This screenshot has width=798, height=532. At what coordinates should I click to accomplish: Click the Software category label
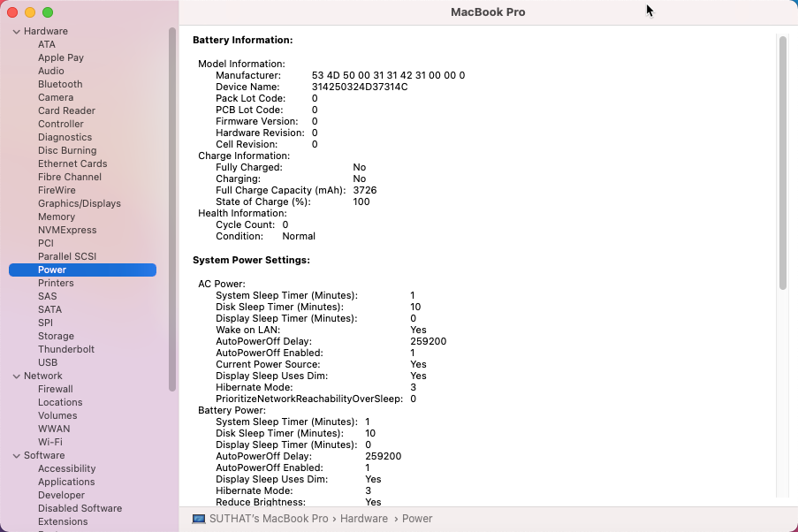[44, 454]
